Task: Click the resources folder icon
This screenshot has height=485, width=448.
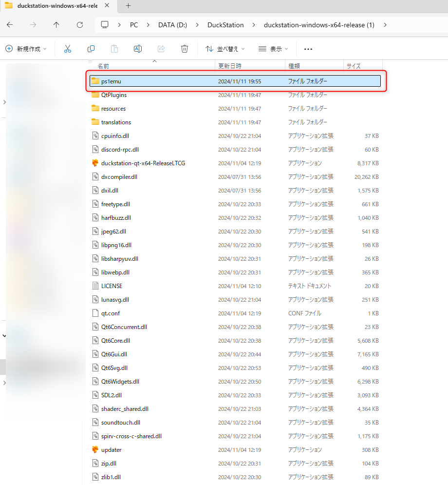Action: (x=95, y=108)
